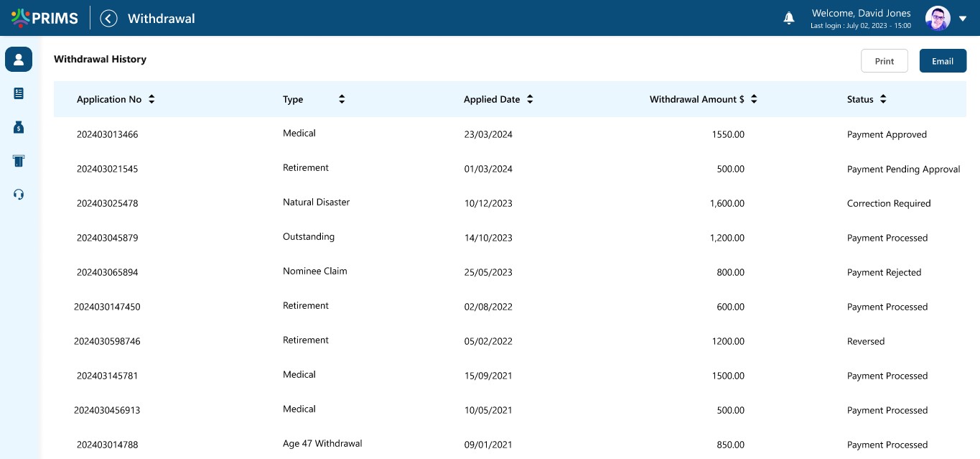Click the Email button

pos(943,61)
